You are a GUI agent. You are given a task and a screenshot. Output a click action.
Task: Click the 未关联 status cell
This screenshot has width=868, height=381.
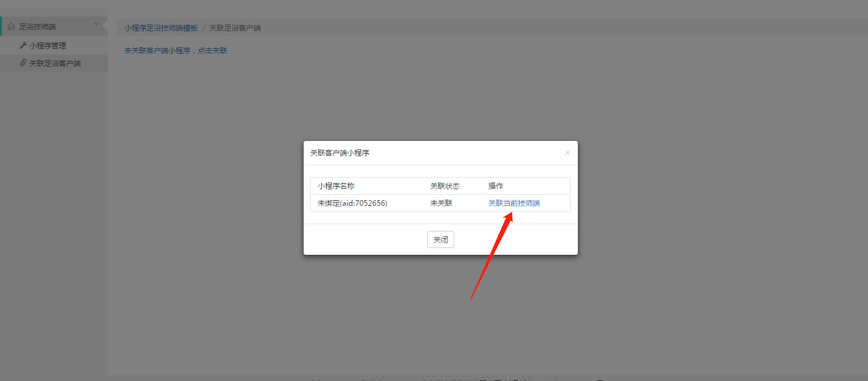(441, 203)
